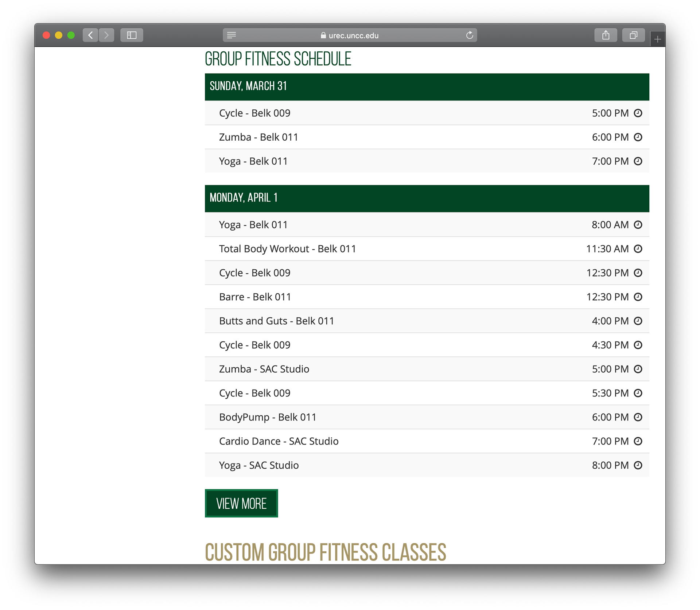
Task: Click the Sunday, March 31 header bar
Action: pyautogui.click(x=427, y=87)
